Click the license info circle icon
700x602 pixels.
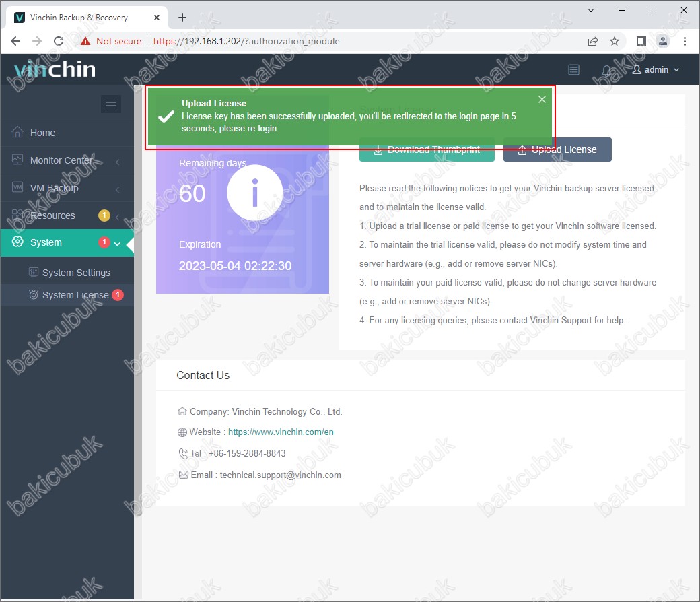click(x=255, y=193)
